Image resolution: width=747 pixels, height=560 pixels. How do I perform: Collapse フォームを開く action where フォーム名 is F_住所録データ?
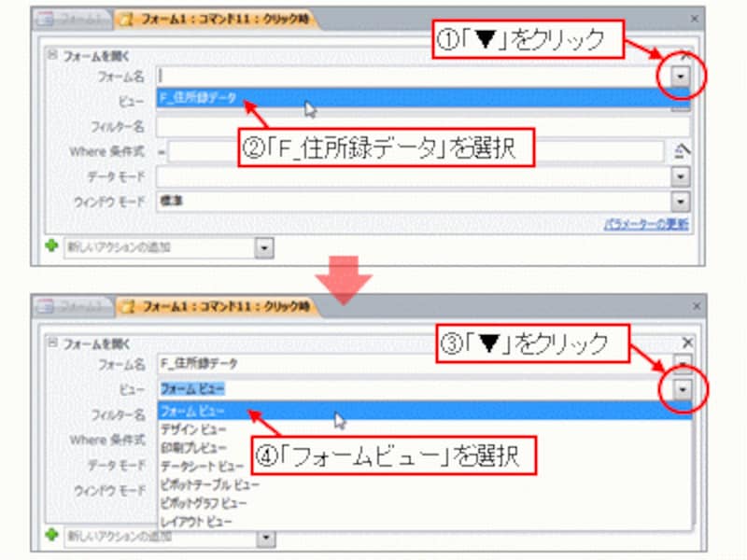[53, 343]
